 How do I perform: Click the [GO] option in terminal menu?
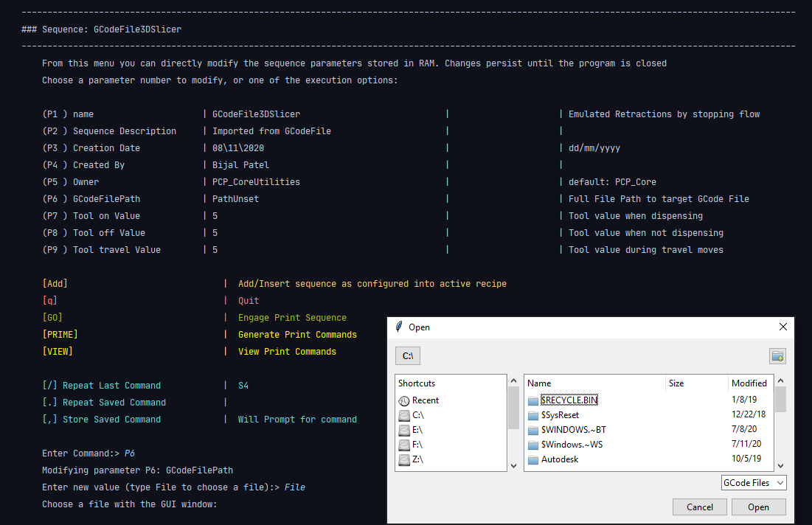tap(52, 317)
